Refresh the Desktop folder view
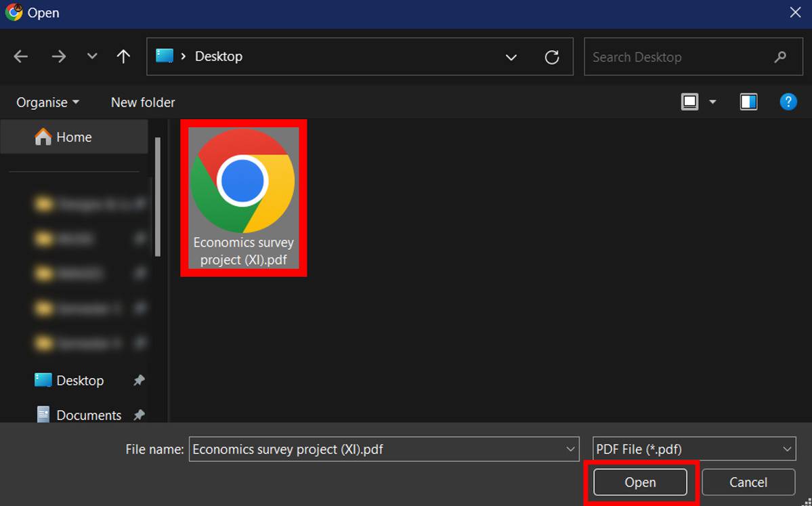Screen dimensions: 812x506 pyautogui.click(x=552, y=57)
